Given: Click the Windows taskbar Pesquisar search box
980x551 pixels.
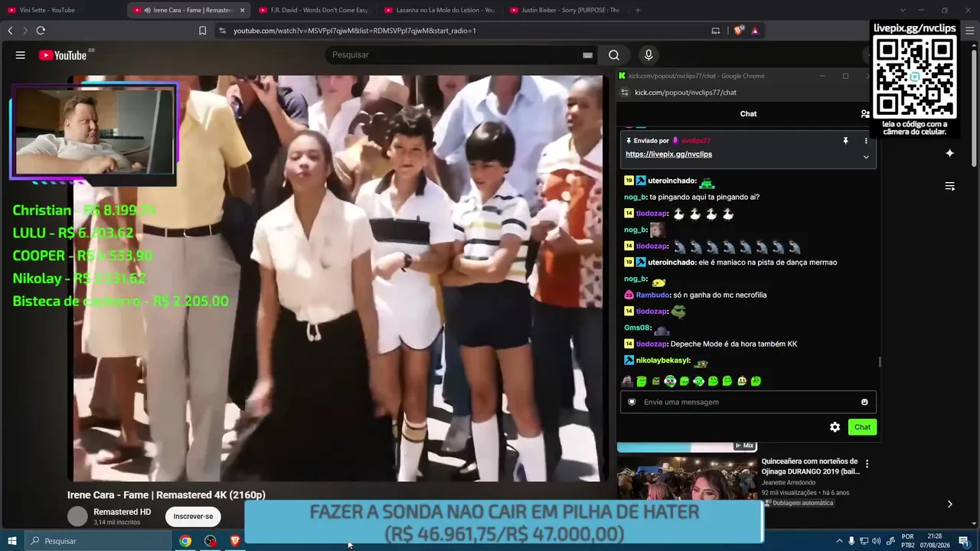Looking at the screenshot, I should 97,541.
